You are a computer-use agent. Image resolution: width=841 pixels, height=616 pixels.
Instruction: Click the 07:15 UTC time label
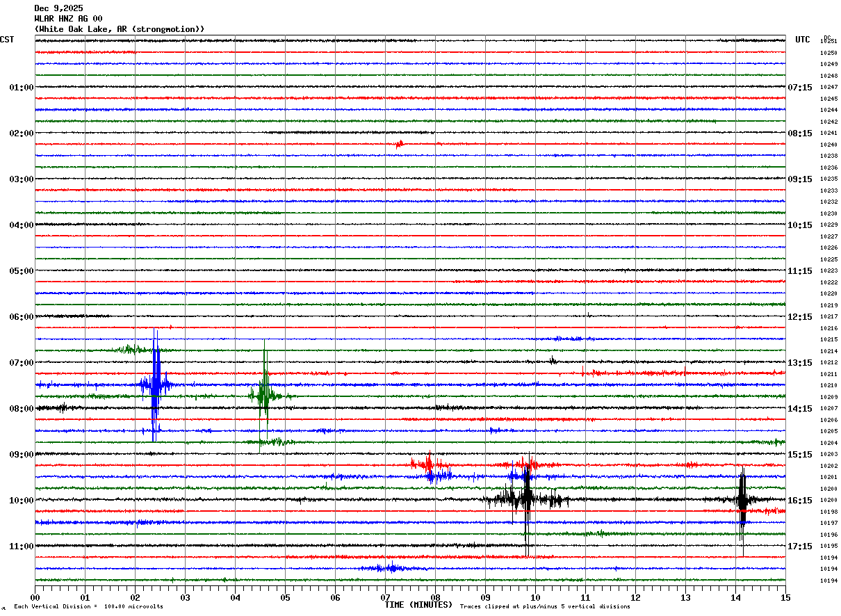click(800, 88)
